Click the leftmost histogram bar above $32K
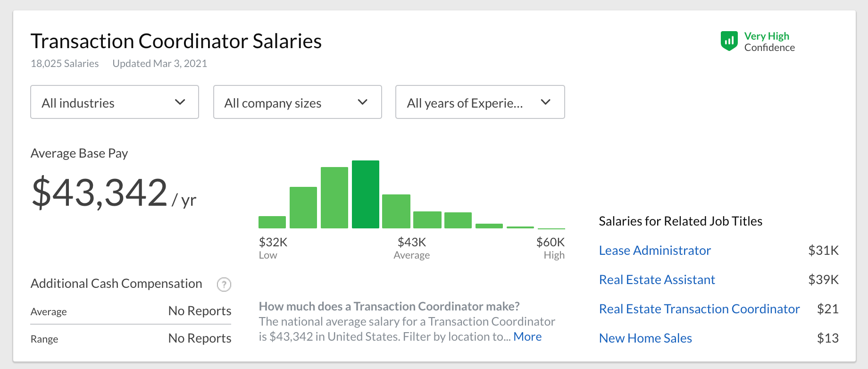 272,222
